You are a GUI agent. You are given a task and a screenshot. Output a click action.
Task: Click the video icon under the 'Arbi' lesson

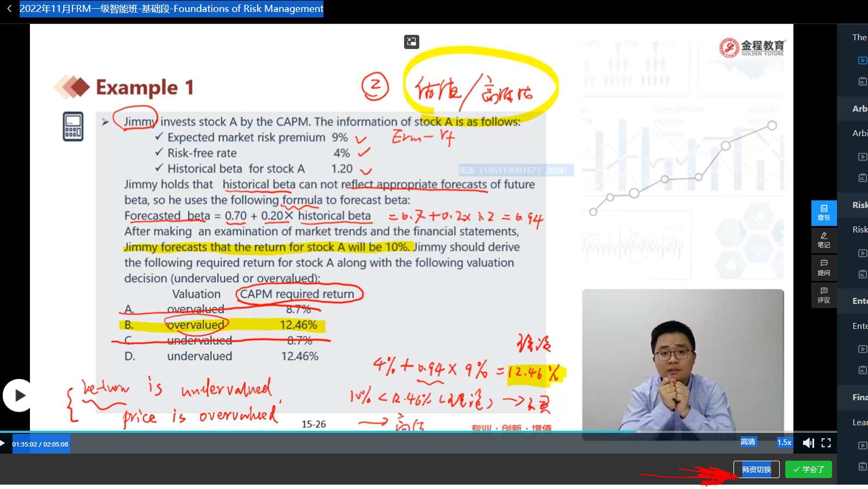point(863,157)
